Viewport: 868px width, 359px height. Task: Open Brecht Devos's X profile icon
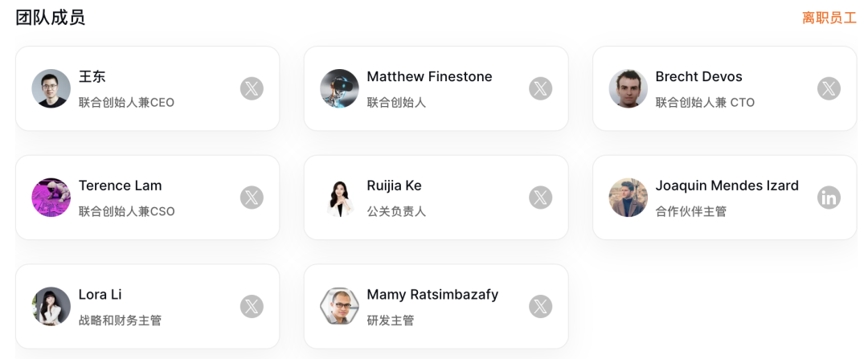point(829,88)
